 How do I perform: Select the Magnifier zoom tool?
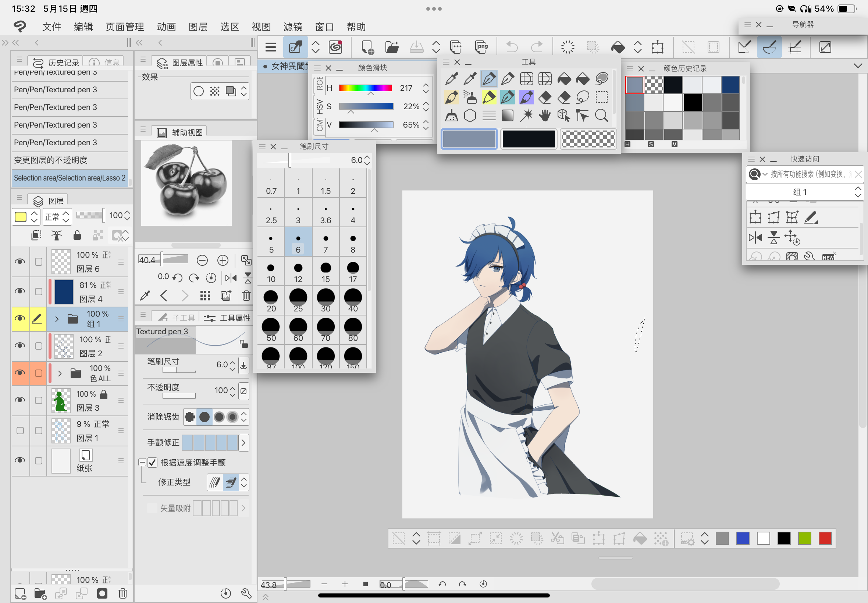coord(601,115)
